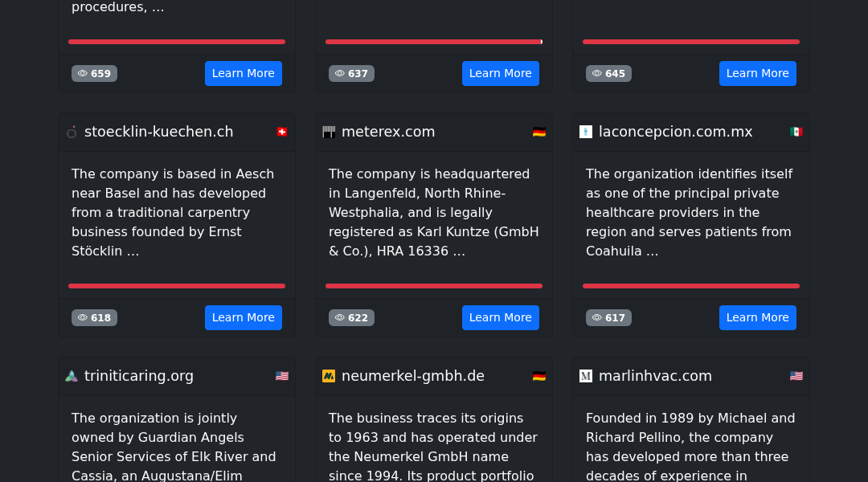Click the description mentioning Coahuila healthcare providers

tap(690, 213)
